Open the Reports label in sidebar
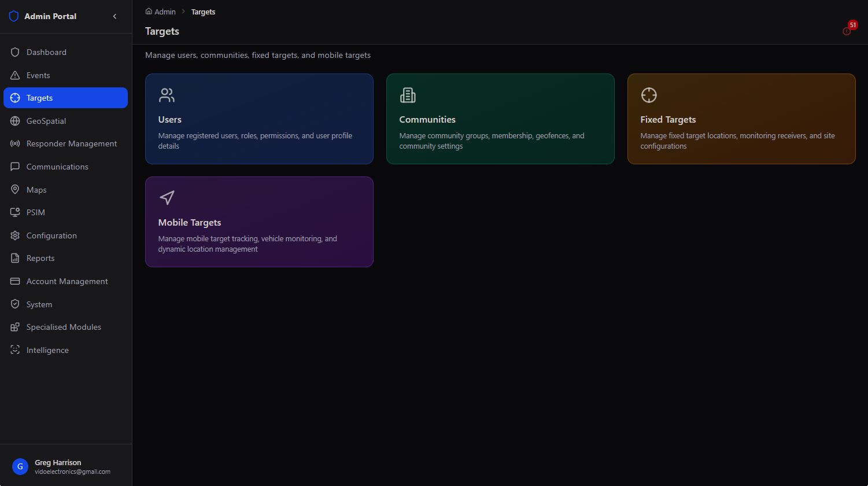The image size is (868, 486). pos(40,258)
